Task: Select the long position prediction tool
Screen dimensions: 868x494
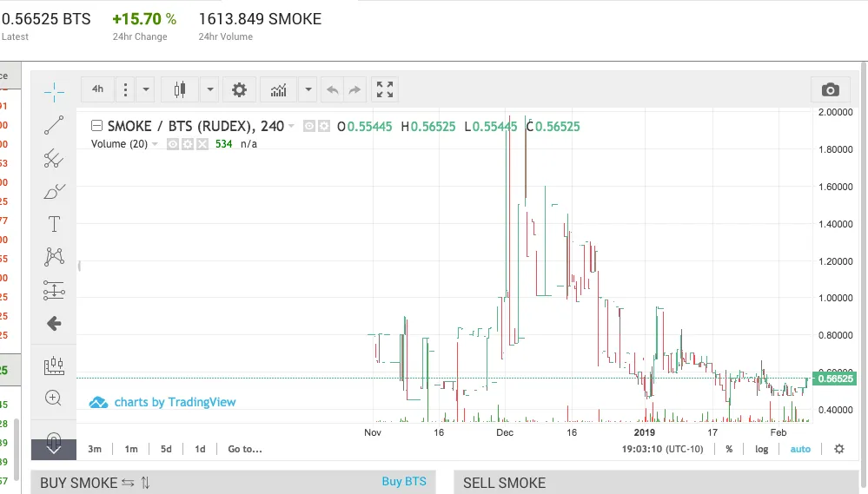Action: (x=54, y=290)
